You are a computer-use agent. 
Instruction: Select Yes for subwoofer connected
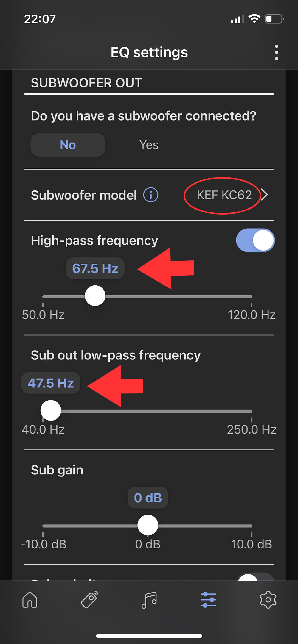149,145
